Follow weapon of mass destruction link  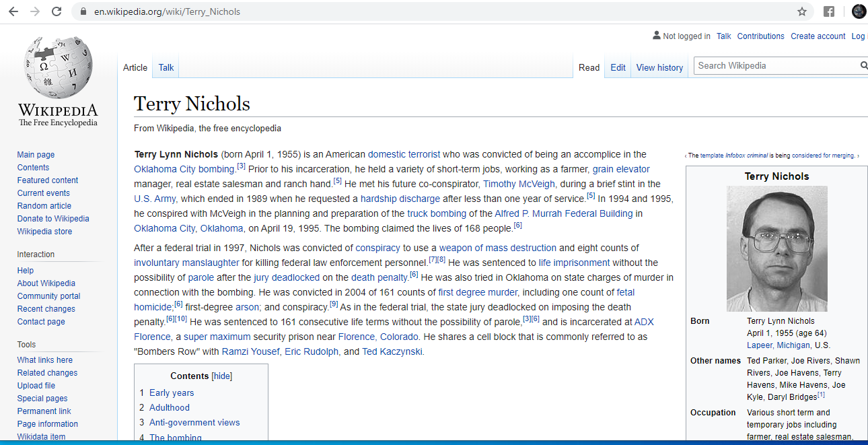[x=498, y=248]
